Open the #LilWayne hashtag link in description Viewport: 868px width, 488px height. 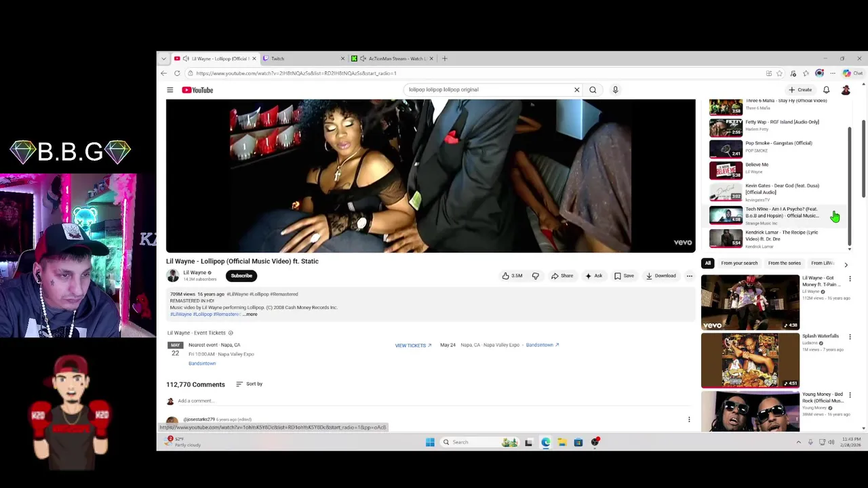[181, 314]
